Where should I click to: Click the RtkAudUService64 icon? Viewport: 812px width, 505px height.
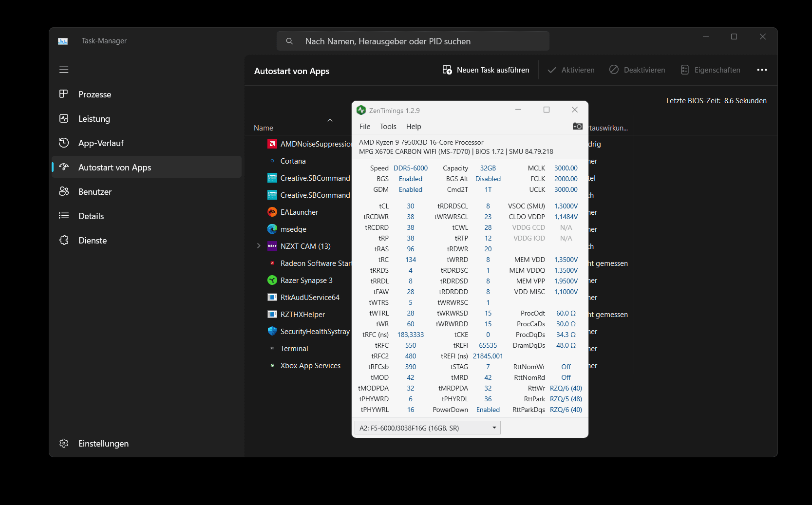point(272,298)
